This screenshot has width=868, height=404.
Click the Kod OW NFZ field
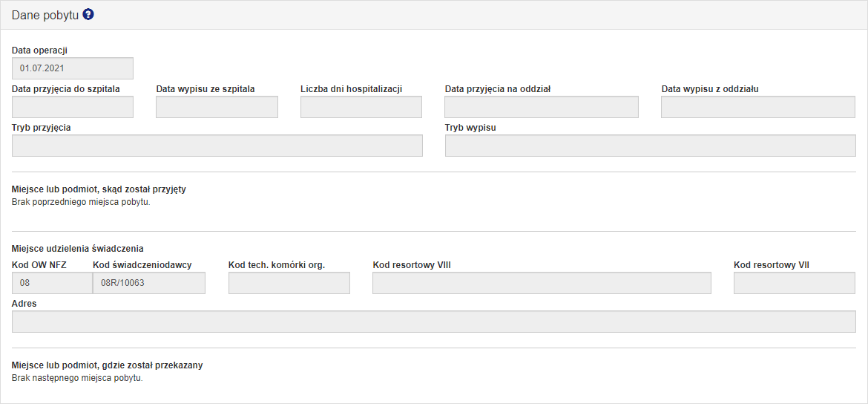[x=52, y=283]
